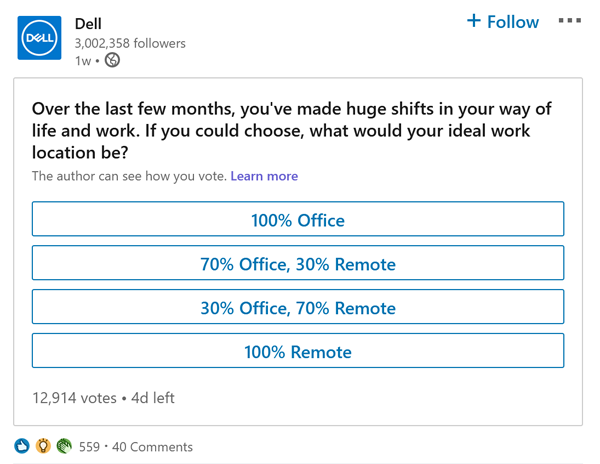View the 12,914 votes count
This screenshot has width=600, height=464.
(74, 398)
